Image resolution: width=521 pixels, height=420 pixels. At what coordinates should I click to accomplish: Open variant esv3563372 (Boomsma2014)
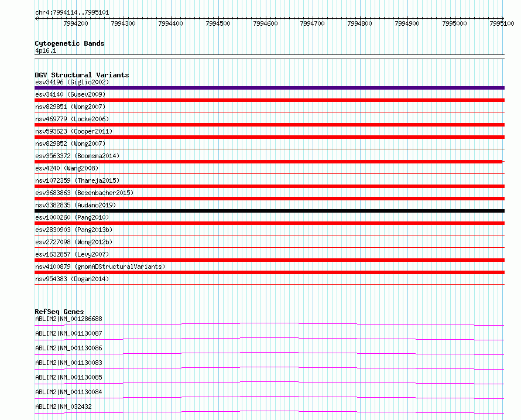click(77, 156)
